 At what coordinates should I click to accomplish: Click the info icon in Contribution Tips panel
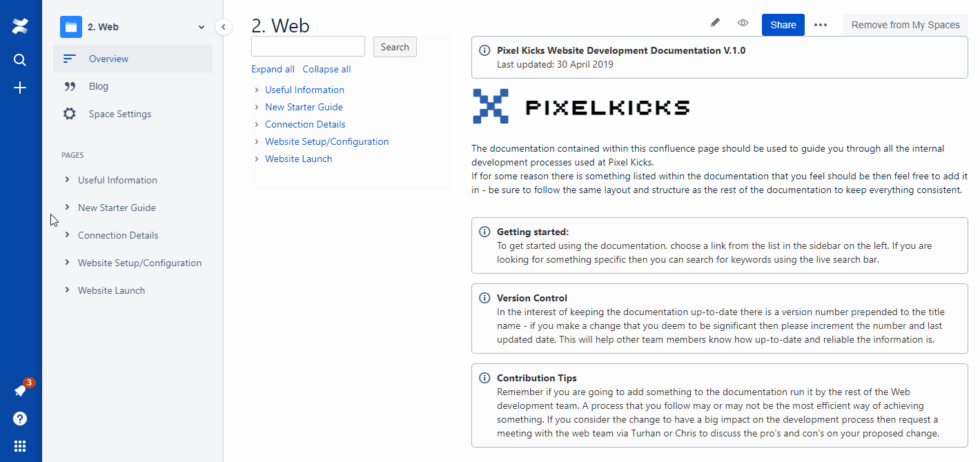pyautogui.click(x=484, y=378)
